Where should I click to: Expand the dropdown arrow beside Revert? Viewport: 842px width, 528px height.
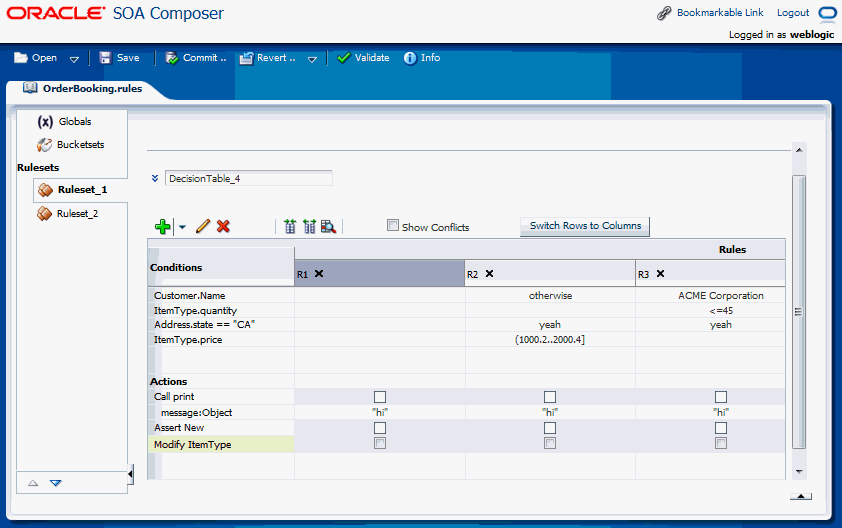[312, 59]
